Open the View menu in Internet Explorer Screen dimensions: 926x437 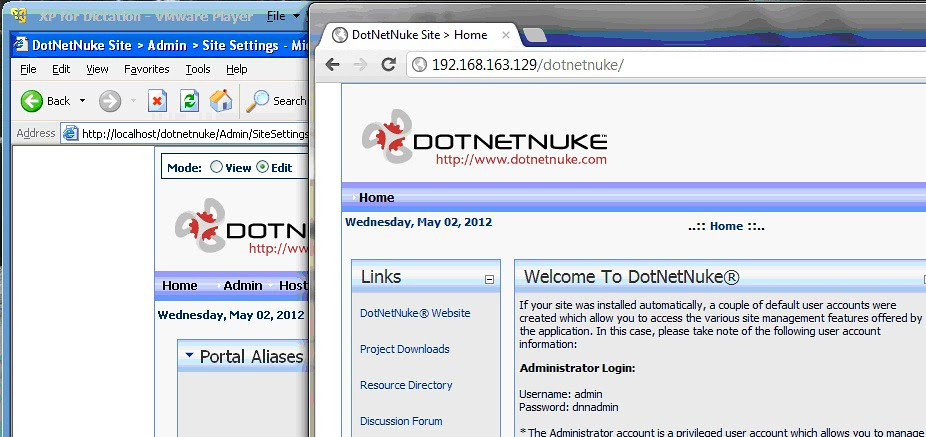click(97, 69)
